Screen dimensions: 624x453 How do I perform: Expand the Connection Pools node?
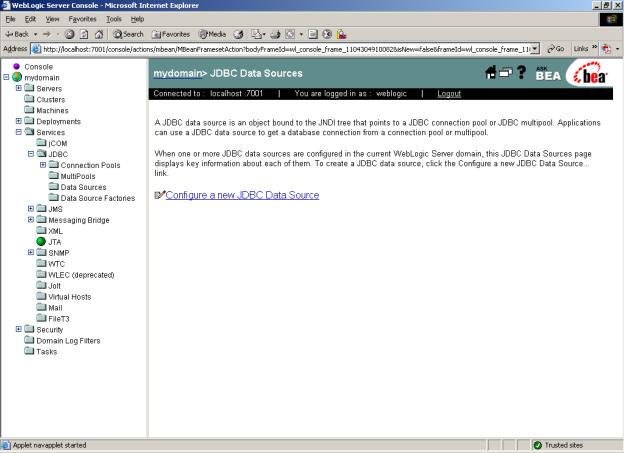[x=43, y=165]
